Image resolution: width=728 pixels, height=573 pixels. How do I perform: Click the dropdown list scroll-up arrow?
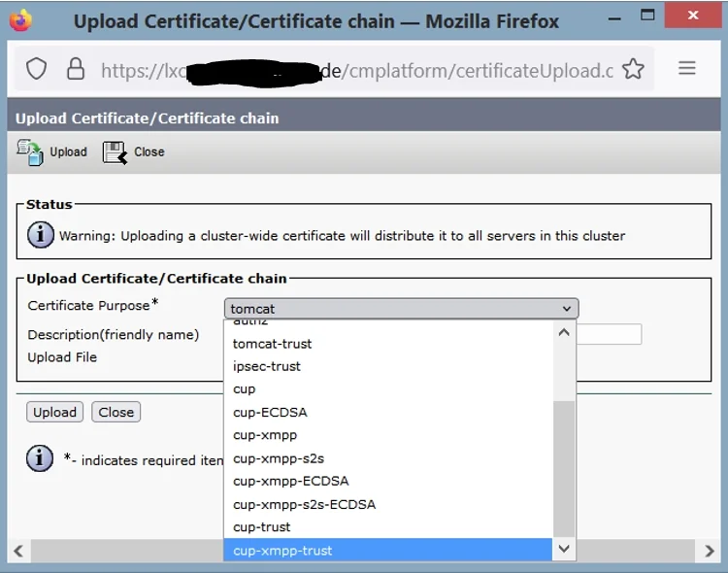pos(564,333)
